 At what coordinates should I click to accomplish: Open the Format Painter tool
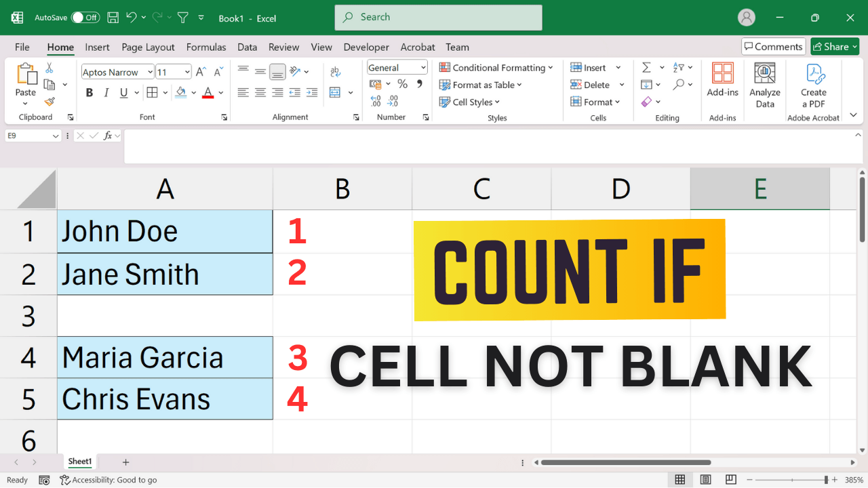pyautogui.click(x=49, y=102)
